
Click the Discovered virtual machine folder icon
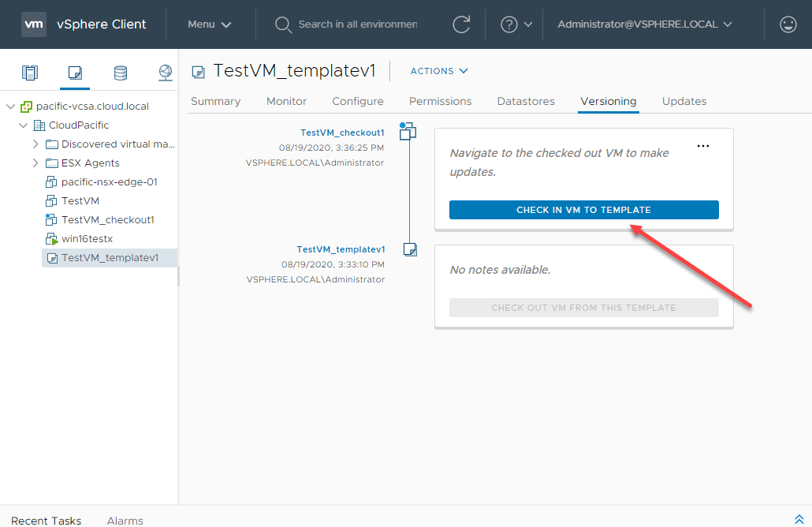pos(52,144)
